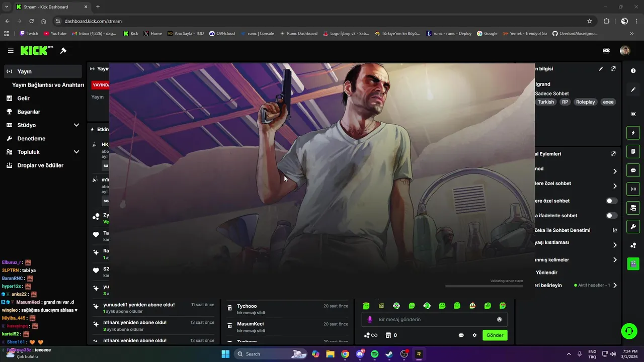The image size is (644, 362).
Task: Pop out the channel actions panel
Action: tap(613, 154)
